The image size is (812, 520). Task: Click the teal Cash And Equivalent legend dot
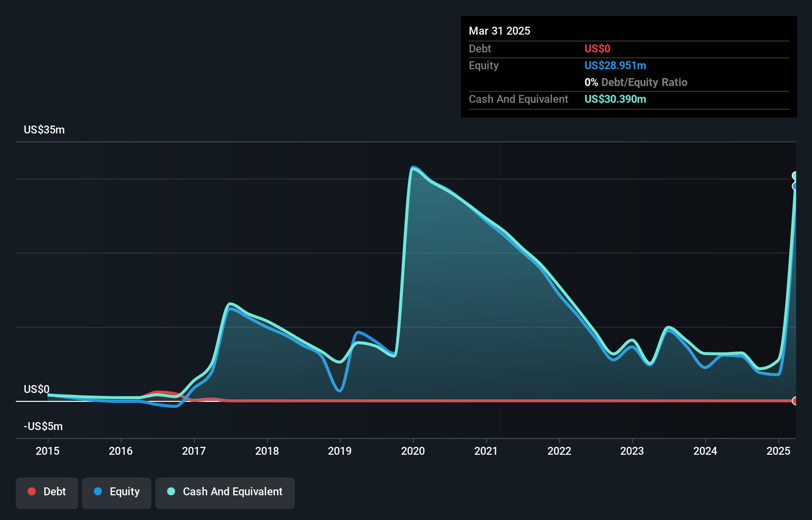click(x=171, y=491)
